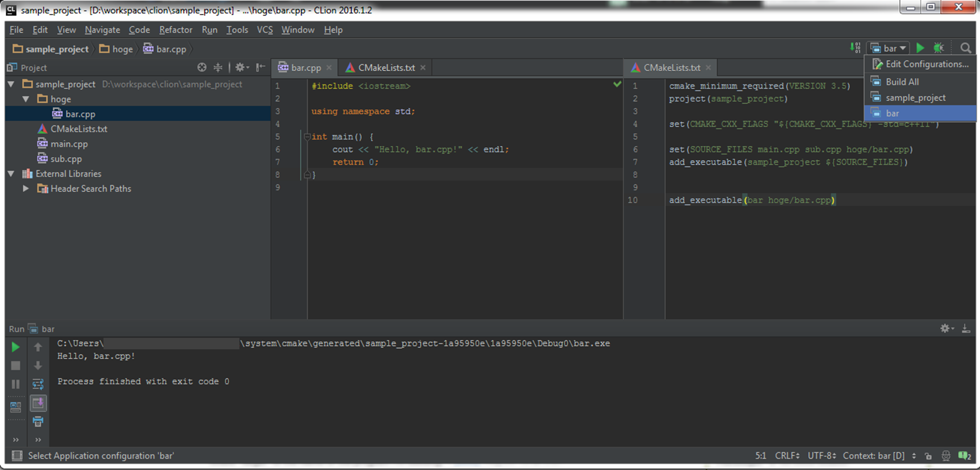This screenshot has width=980, height=470.
Task: Open Search Everywhere magnifier icon
Action: [x=966, y=48]
